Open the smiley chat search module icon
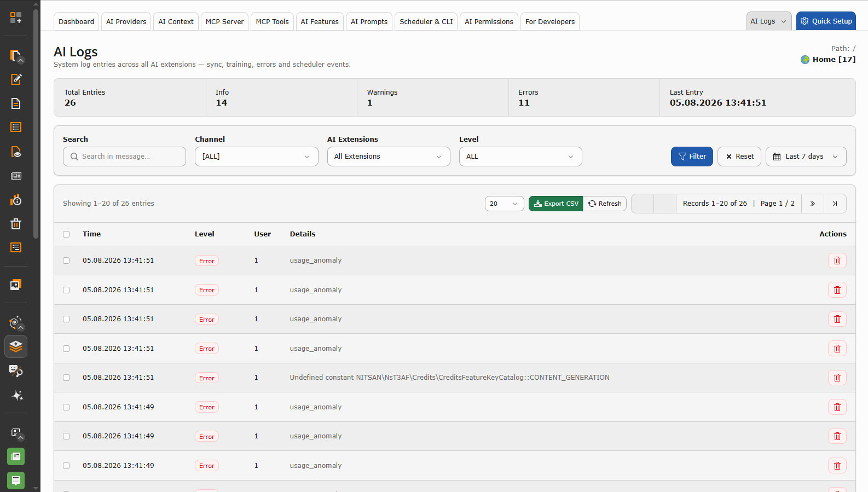868x492 pixels. click(16, 371)
